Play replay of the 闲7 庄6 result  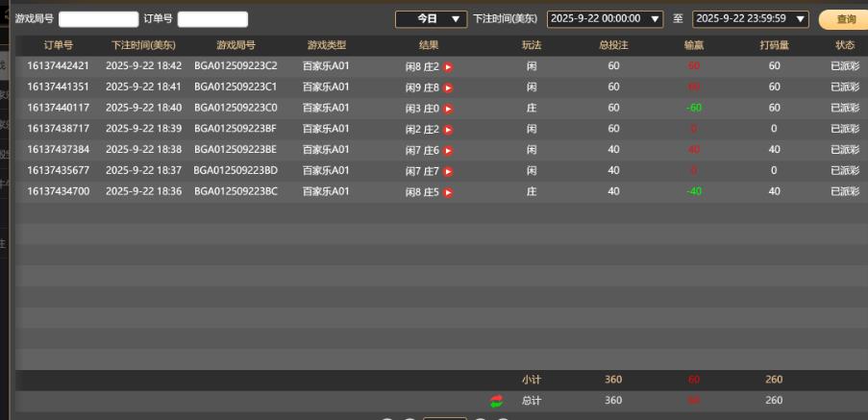pyautogui.click(x=448, y=150)
